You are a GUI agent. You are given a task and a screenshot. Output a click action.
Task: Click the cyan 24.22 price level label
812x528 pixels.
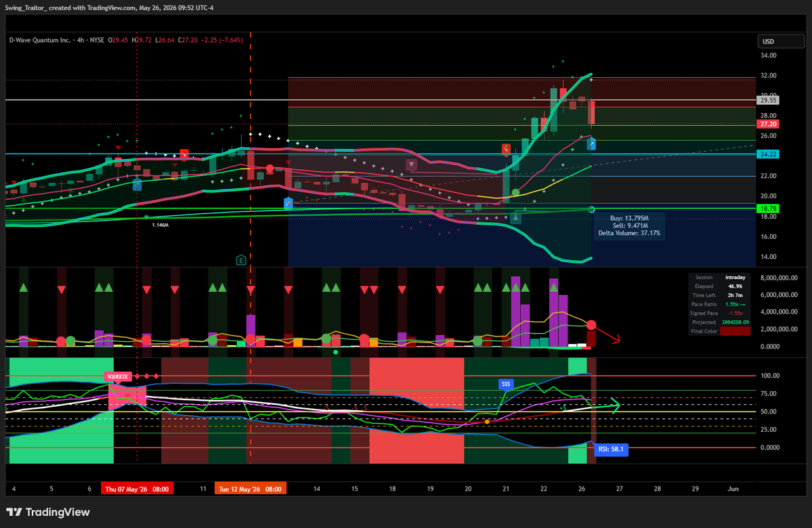[768, 154]
